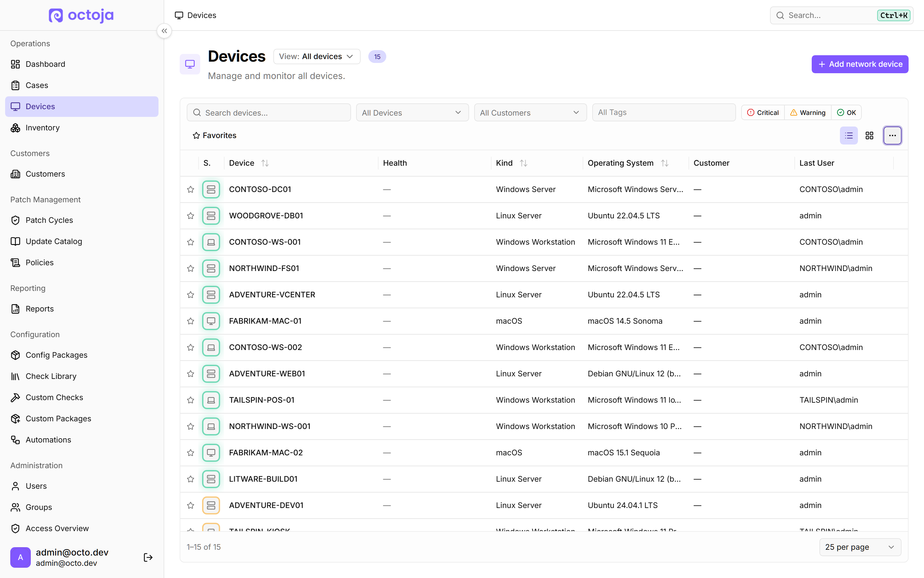Click the FABRIKAM-MAC-01 monitor status icon
924x578 pixels.
coord(211,321)
